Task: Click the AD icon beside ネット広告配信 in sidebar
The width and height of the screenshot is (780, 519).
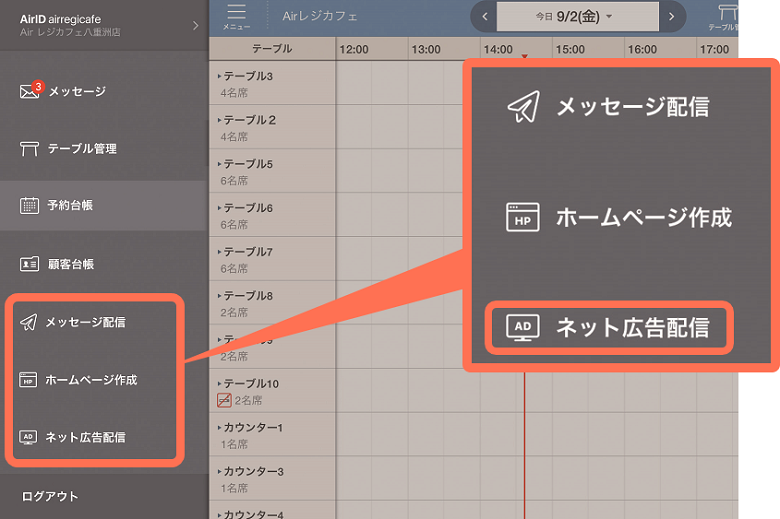Action: coord(28,437)
